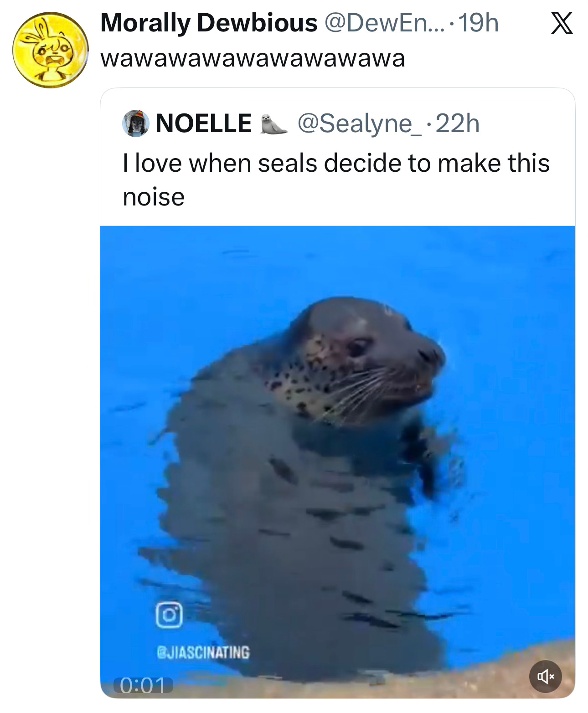Unmute the video with the speaker icon
The width and height of the screenshot is (588, 713).
pos(545,677)
